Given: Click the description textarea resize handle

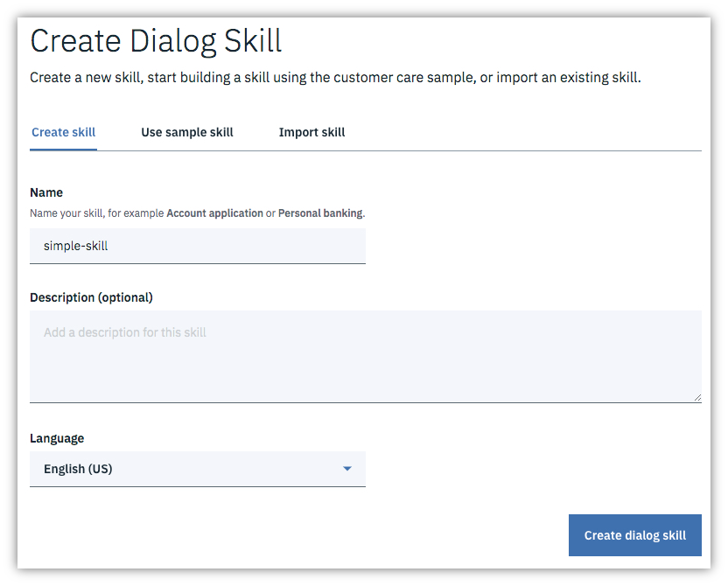Looking at the screenshot, I should point(696,397).
